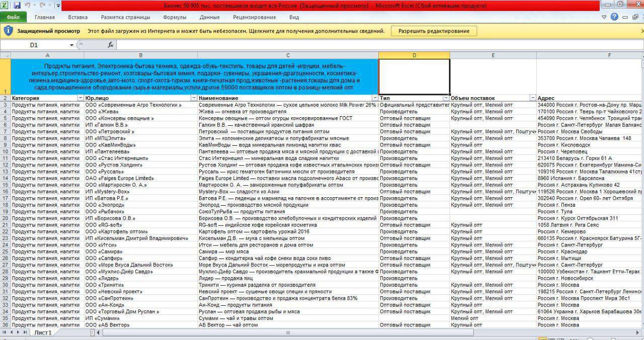The height and width of the screenshot is (340, 644).
Task: Click cell Mystery-Box — сладости из Азии
Action: [x=288, y=192]
